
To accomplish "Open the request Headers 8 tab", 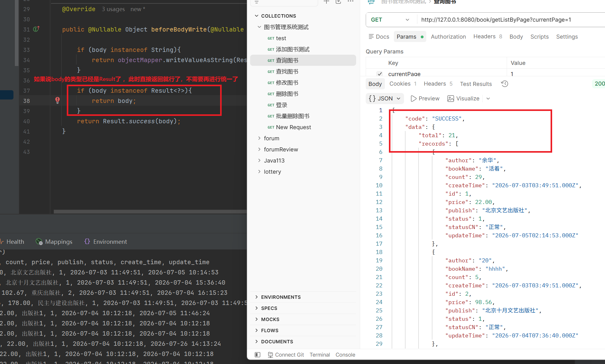I will coord(488,36).
